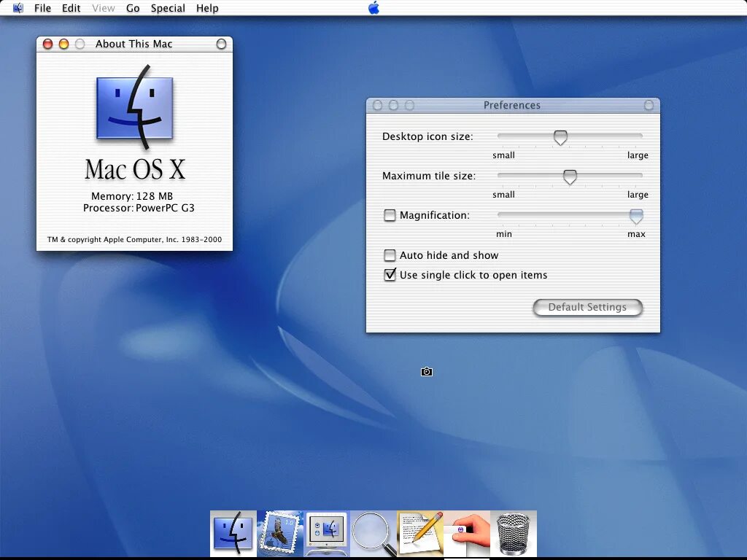The width and height of the screenshot is (747, 560).
Task: Click the "Processor: PowerPC G3" text
Action: pyautogui.click(x=139, y=208)
